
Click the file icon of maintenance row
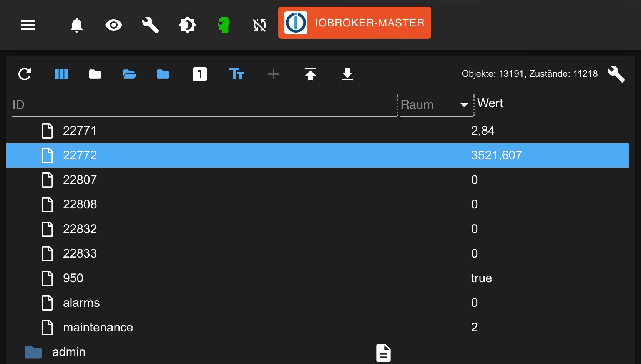(47, 328)
